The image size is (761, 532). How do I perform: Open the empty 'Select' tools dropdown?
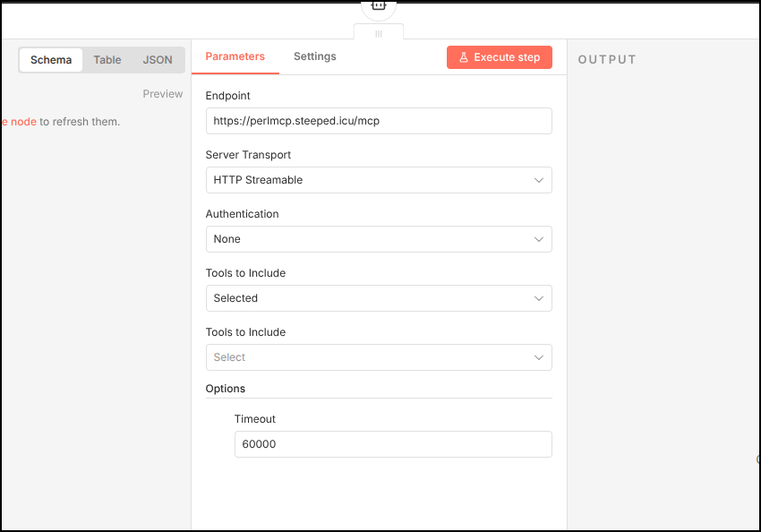pos(378,357)
